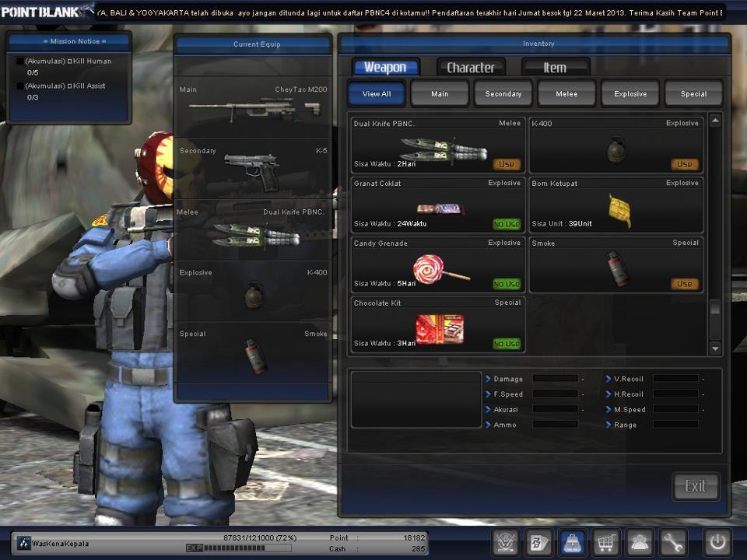Click the Exit button in Inventory

(x=695, y=486)
